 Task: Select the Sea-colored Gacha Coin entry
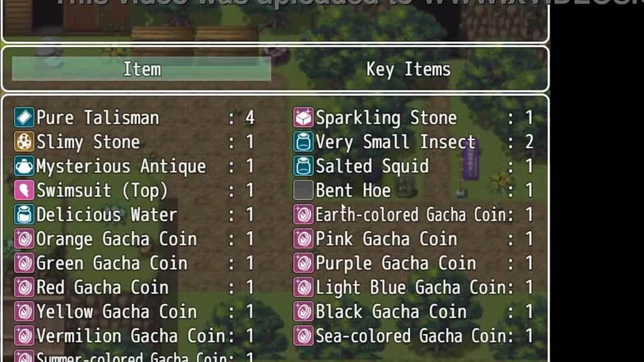tap(414, 335)
